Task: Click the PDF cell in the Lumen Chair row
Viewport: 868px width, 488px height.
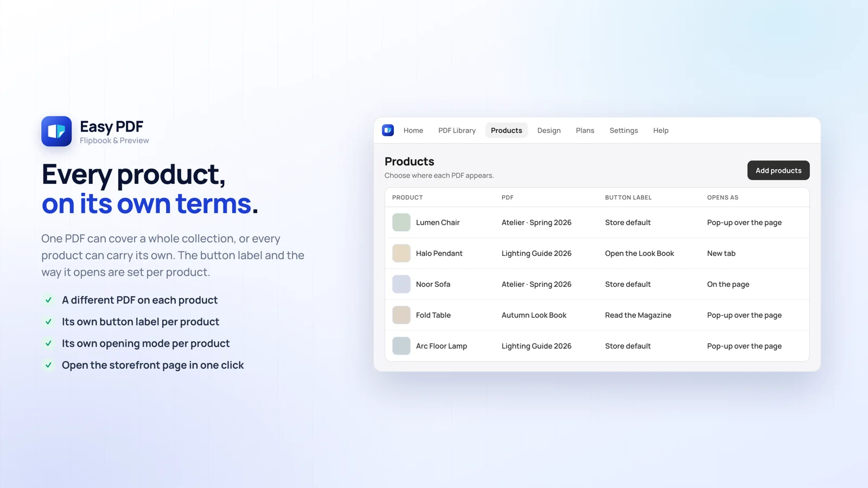Action: tap(537, 222)
